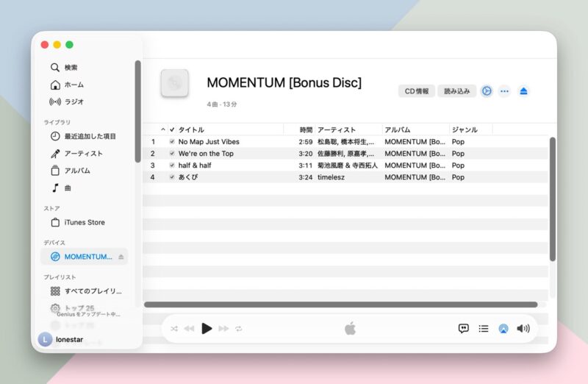Click the album title MOMENTUM [Bonus Disc]
588x384 pixels.
coord(284,82)
